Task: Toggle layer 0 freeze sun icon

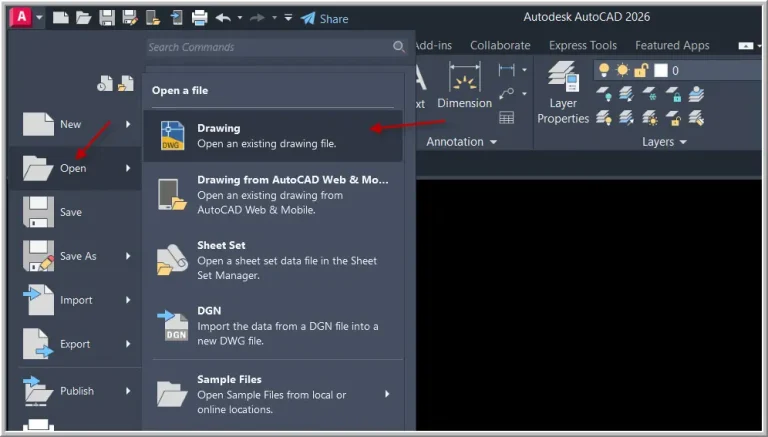Action: [x=623, y=71]
